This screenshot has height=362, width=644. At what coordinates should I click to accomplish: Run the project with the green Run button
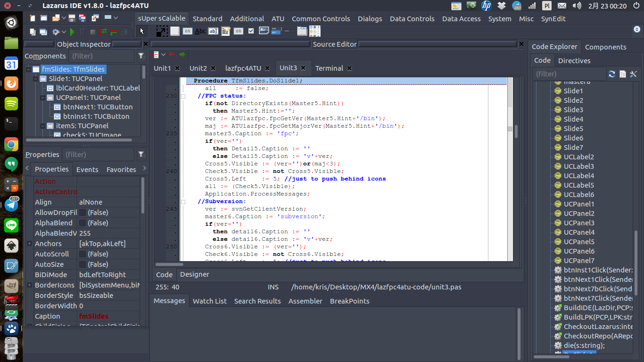[x=73, y=31]
